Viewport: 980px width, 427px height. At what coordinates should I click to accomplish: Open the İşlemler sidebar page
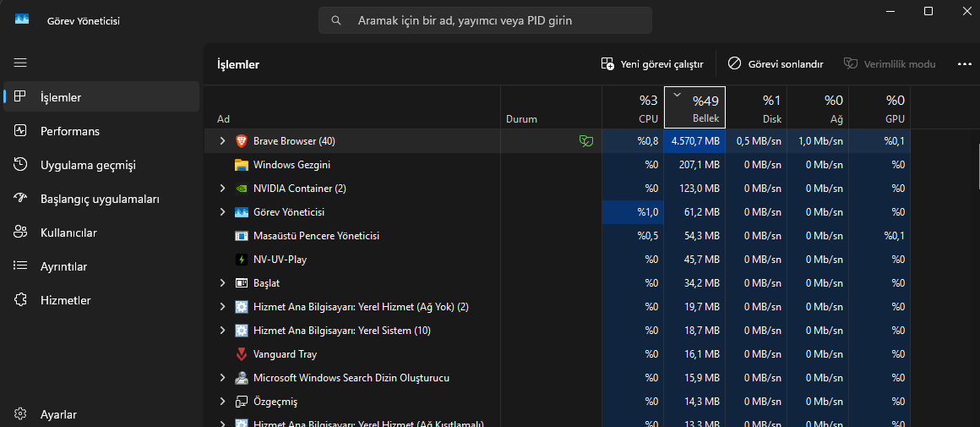point(101,97)
